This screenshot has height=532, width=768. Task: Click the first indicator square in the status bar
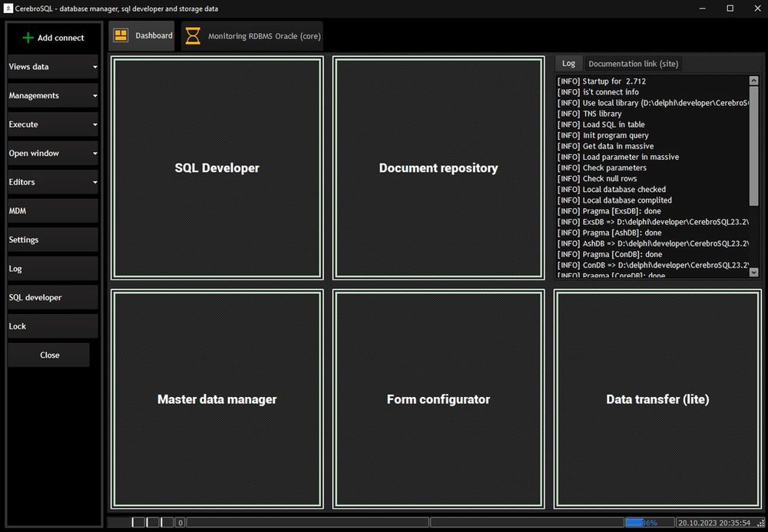pyautogui.click(x=138, y=521)
